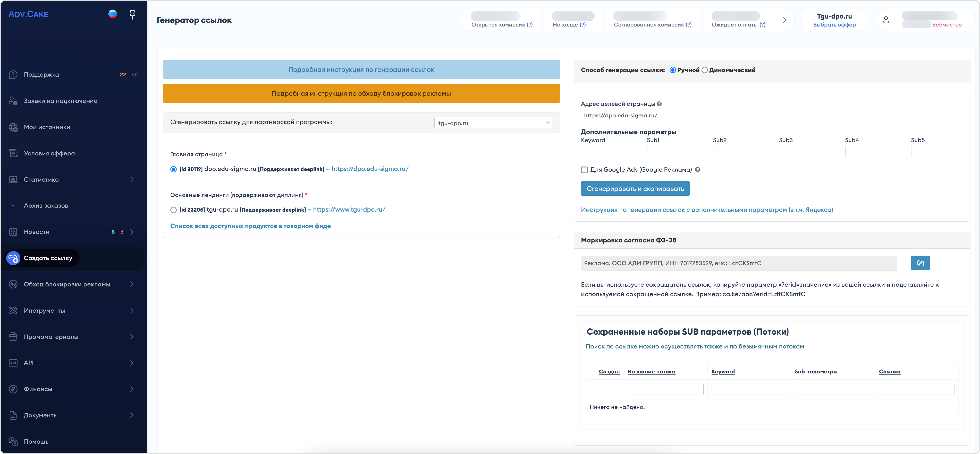Click the Помощь help icon
Viewport: 980px width, 454px height.
click(x=13, y=442)
